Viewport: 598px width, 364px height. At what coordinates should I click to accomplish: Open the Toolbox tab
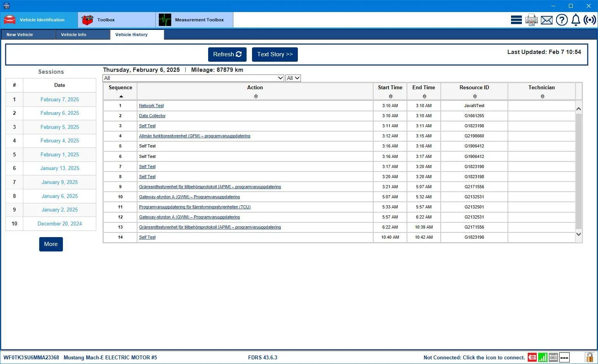tap(116, 20)
